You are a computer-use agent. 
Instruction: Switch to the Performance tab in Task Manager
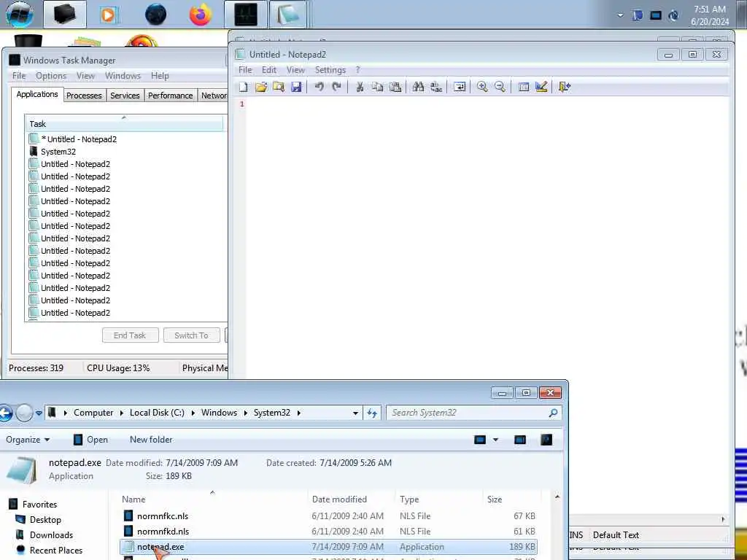[x=170, y=96]
